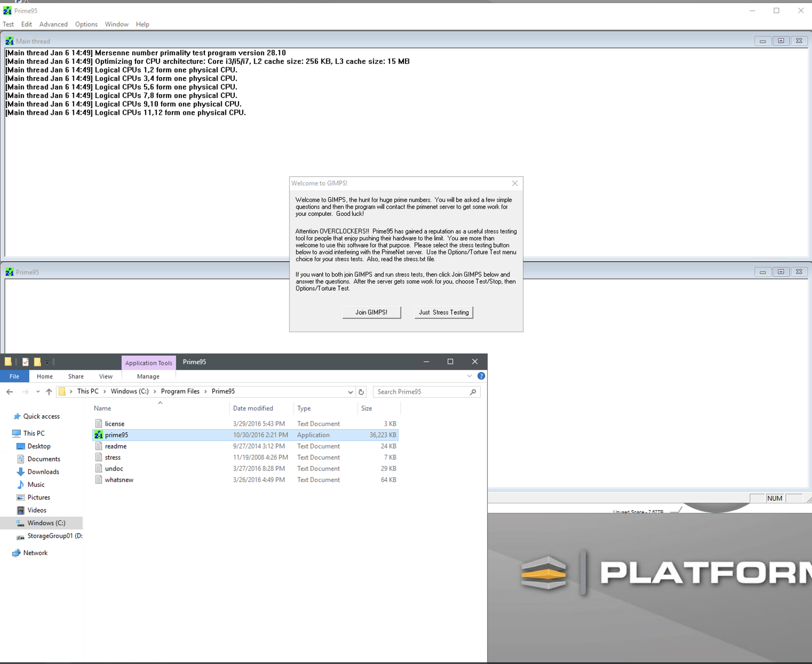This screenshot has height=664, width=812.
Task: Open Explorer help question mark
Action: tap(481, 376)
